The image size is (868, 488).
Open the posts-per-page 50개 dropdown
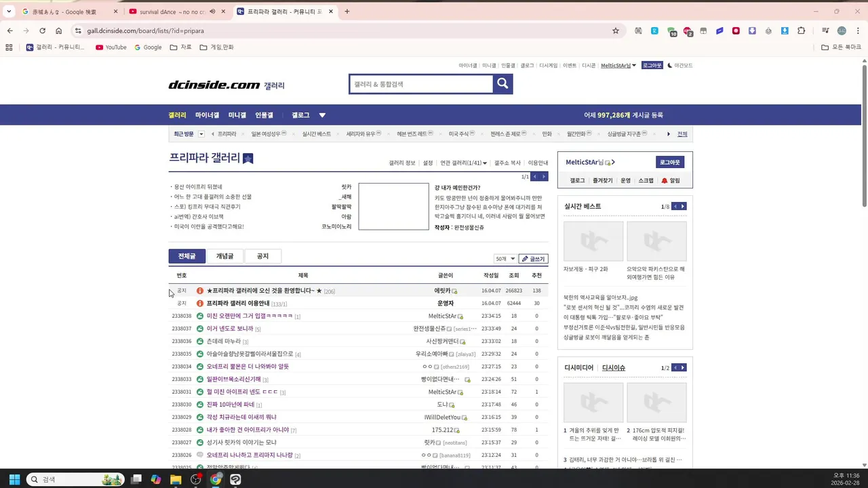tap(505, 259)
